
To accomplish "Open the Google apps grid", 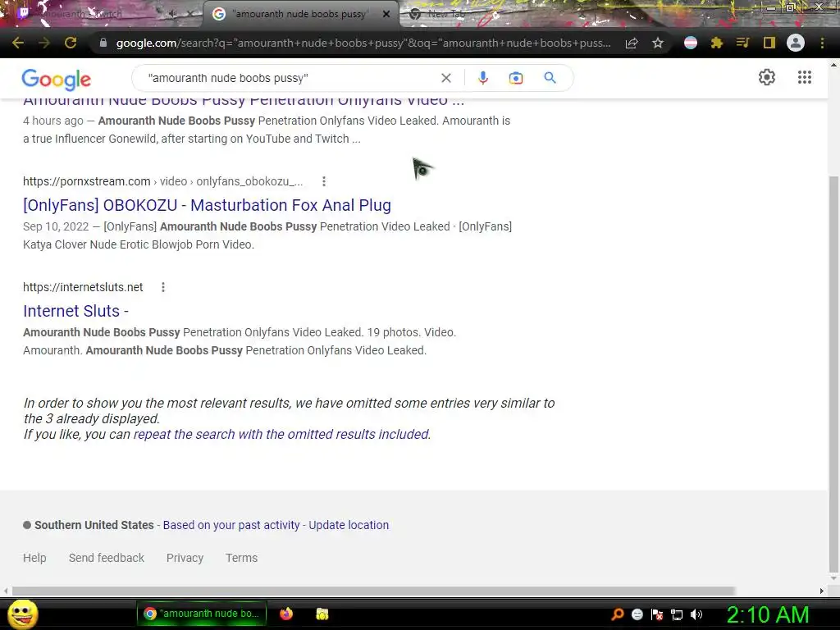I will pyautogui.click(x=804, y=77).
